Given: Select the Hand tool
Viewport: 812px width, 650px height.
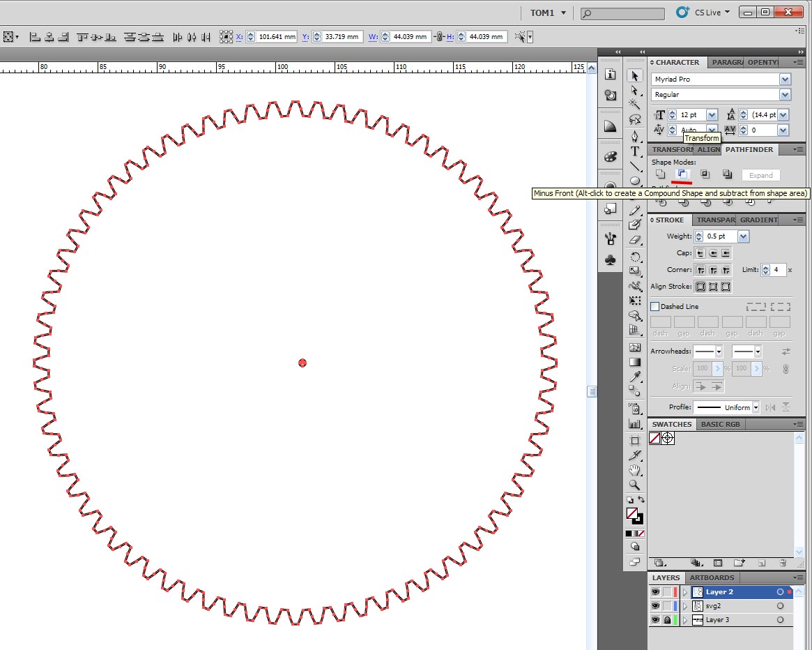Looking at the screenshot, I should click(x=634, y=470).
